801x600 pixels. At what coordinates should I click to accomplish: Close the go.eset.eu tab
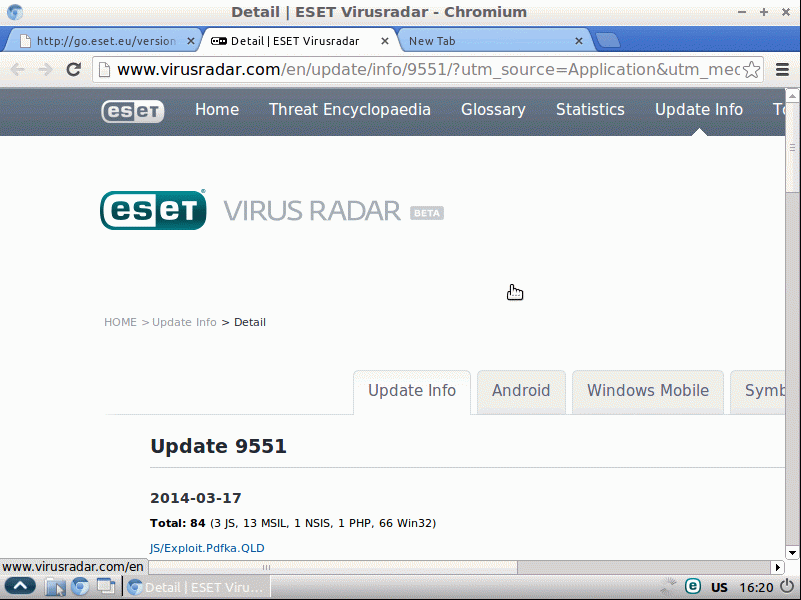click(x=191, y=41)
